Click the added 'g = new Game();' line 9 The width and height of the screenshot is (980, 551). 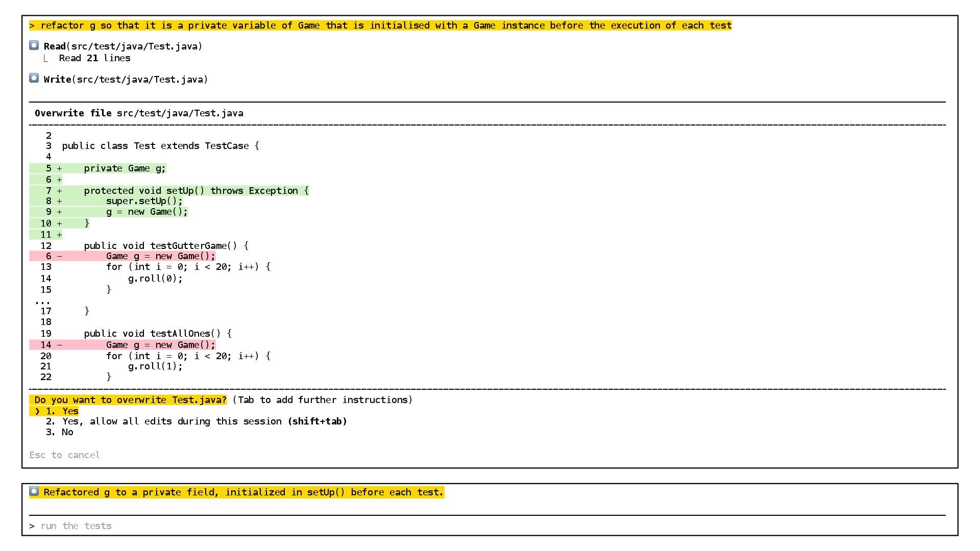click(x=146, y=212)
